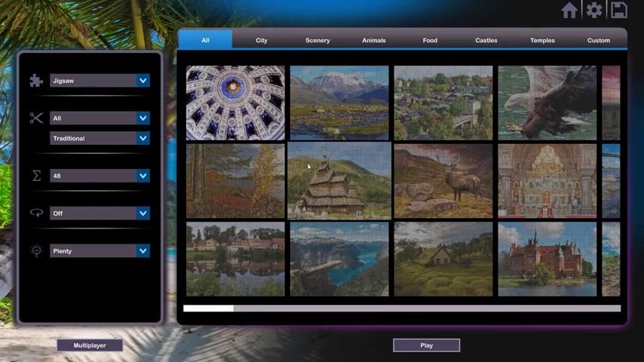Viewport: 644px width, 362px height.
Task: Expand the 48 pieces dropdown
Action: click(x=143, y=176)
